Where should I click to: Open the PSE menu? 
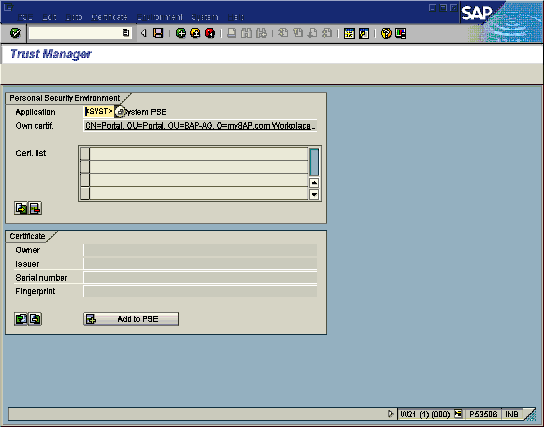pyautogui.click(x=25, y=17)
